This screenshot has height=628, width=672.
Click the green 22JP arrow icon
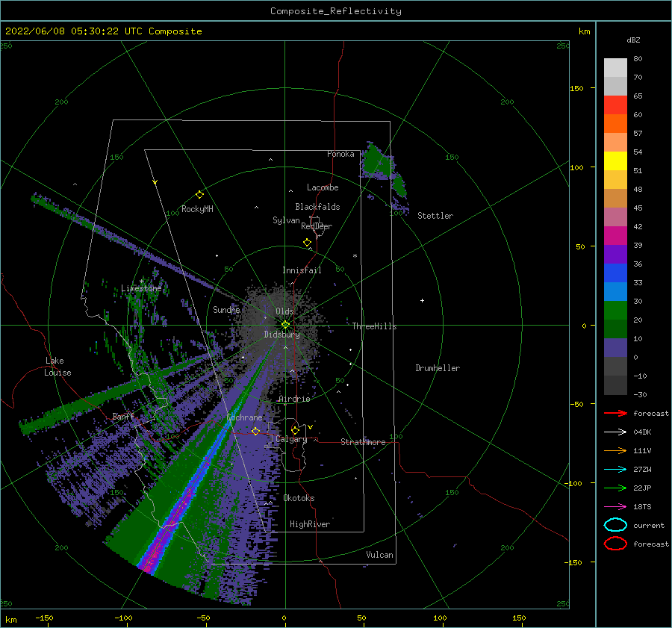tap(615, 488)
